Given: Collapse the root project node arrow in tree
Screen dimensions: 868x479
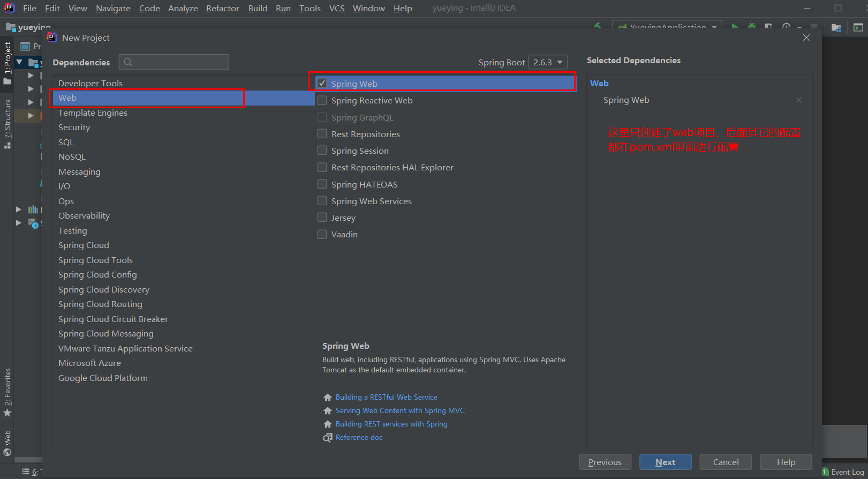Looking at the screenshot, I should click(19, 62).
